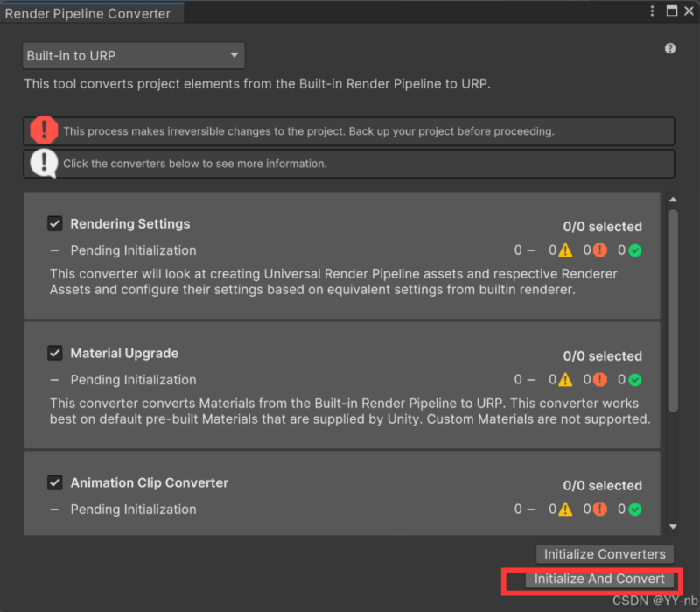Image resolution: width=700 pixels, height=612 pixels.
Task: Click the white info speech bubble icon
Action: 43,163
